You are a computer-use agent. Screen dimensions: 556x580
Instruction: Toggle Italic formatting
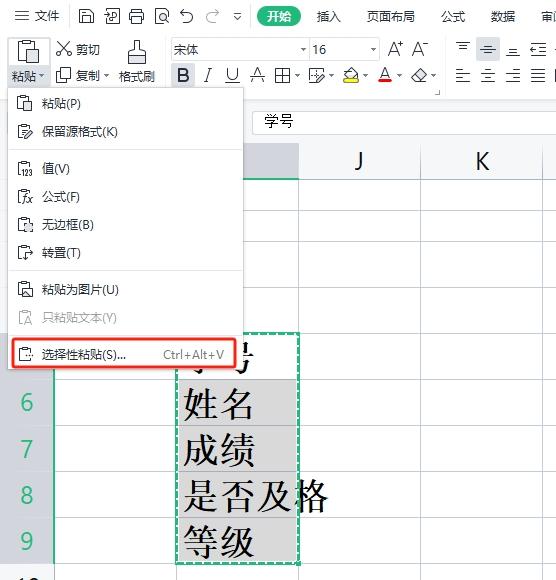pyautogui.click(x=208, y=75)
